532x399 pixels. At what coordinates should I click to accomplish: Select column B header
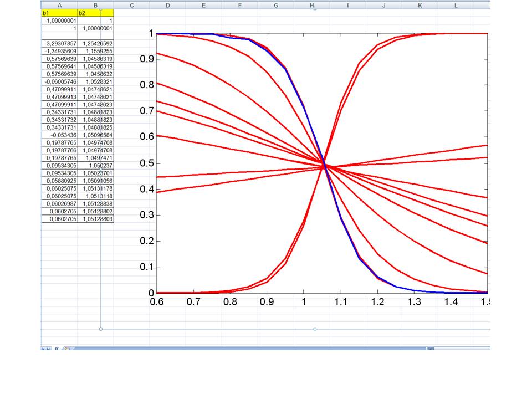tap(95, 5)
